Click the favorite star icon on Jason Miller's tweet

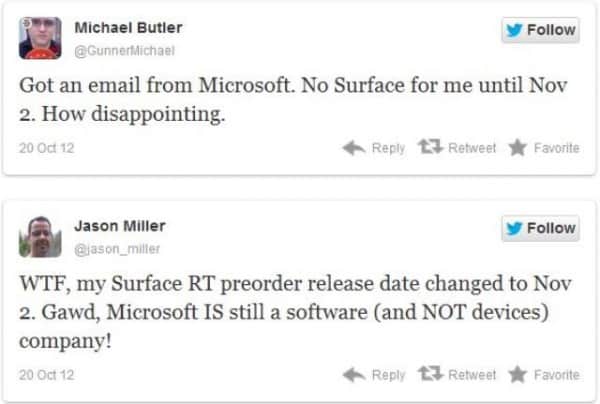coord(517,375)
